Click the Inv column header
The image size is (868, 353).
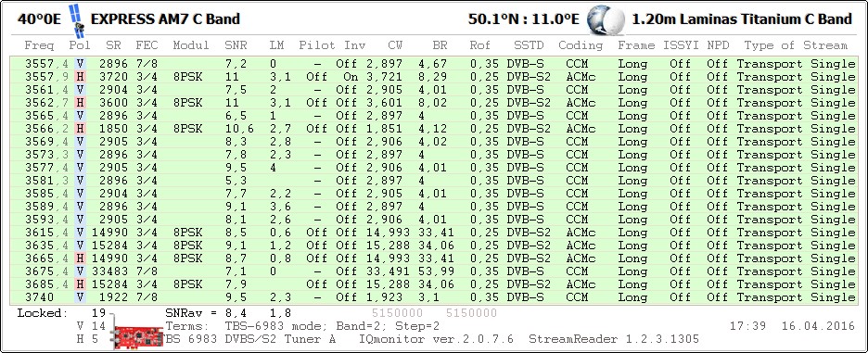355,45
